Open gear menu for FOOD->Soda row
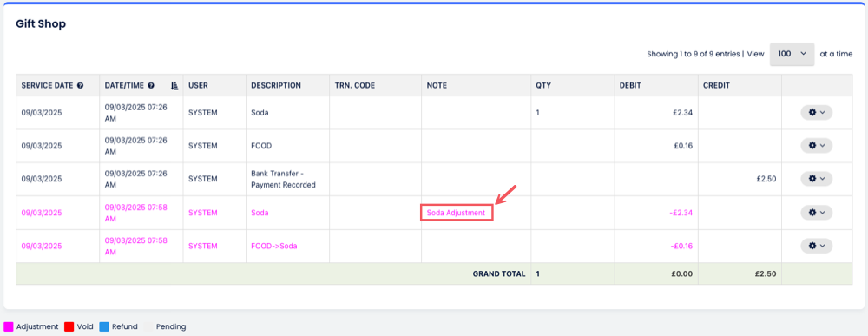This screenshot has width=868, height=336. coord(817,246)
